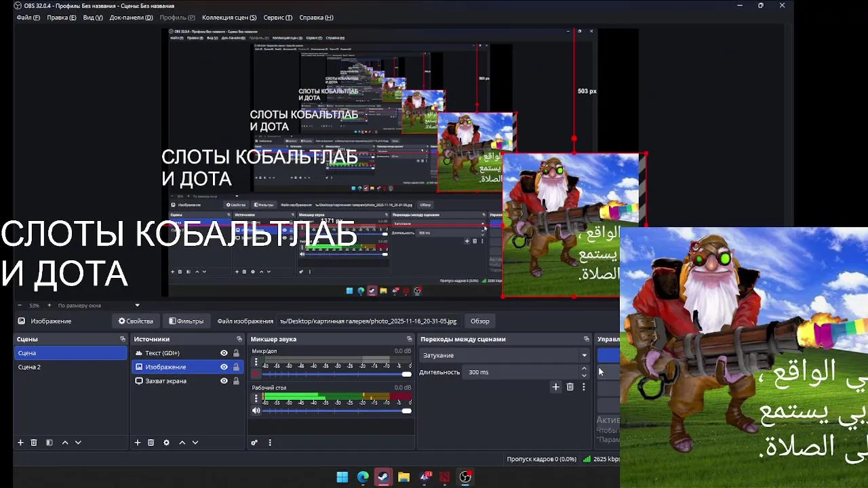Screen dimensions: 868x488
Task: Click the Пропуск кадров 0 (0.0%) status text
Action: pyautogui.click(x=541, y=459)
